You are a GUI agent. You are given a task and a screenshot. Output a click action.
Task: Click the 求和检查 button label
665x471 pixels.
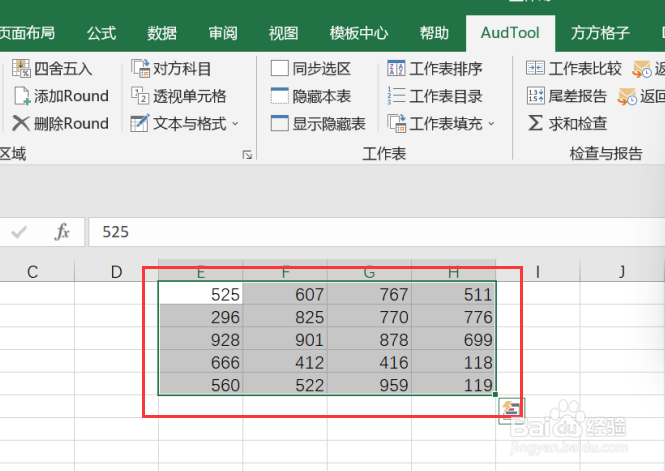(578, 123)
